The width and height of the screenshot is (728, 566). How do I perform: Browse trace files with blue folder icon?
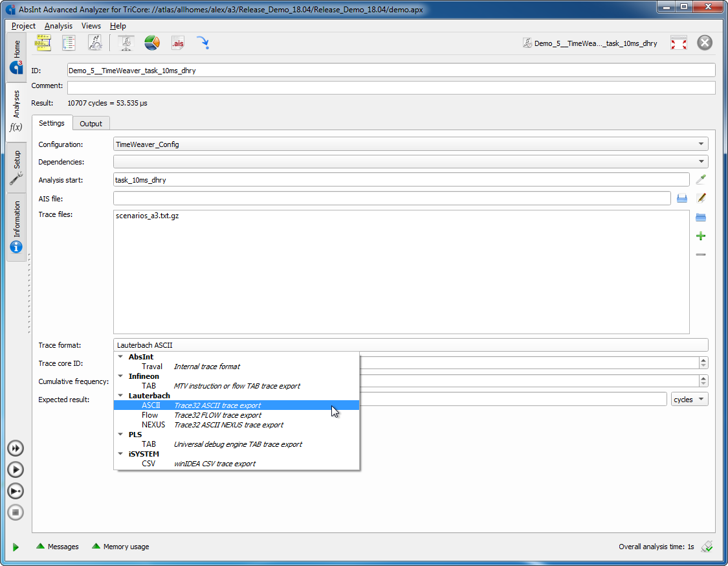[701, 217]
